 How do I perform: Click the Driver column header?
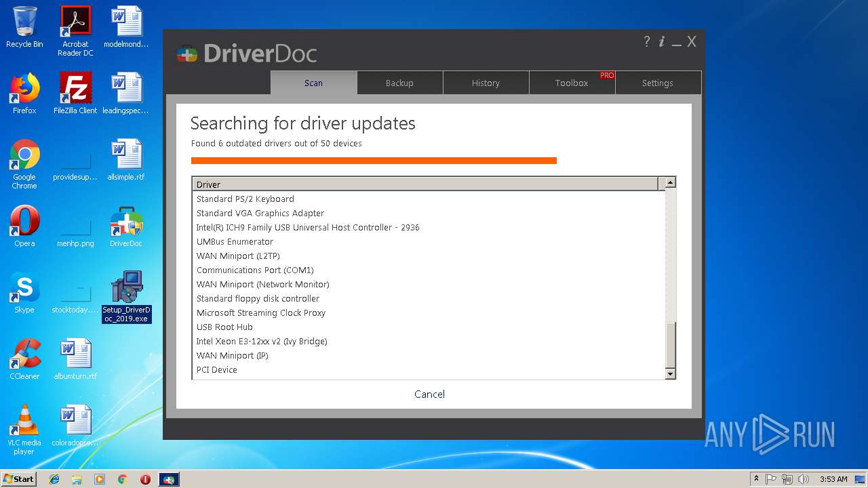[425, 184]
